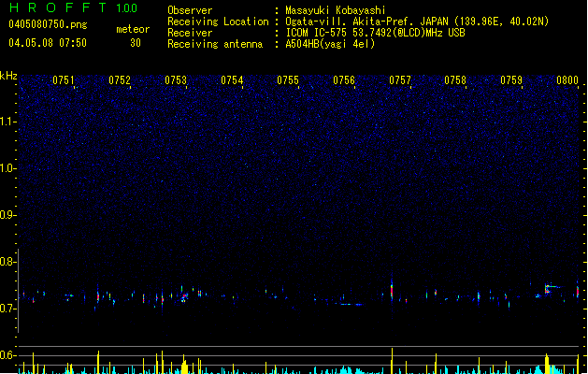Click the 0751 time marker

(64, 80)
